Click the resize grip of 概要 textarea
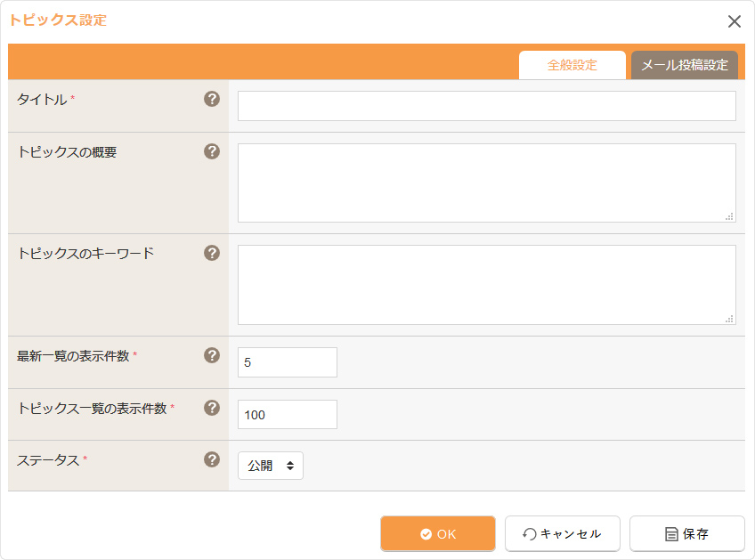 [729, 216]
